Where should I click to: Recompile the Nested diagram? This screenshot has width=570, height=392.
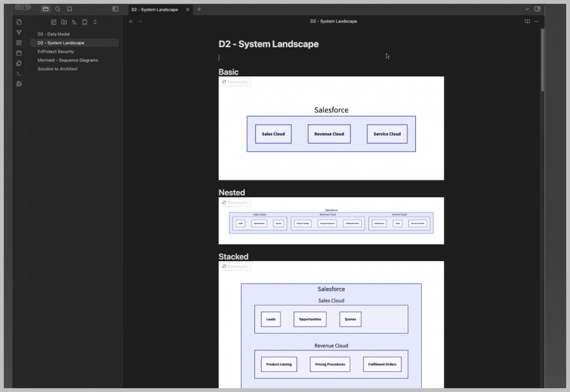pyautogui.click(x=235, y=203)
